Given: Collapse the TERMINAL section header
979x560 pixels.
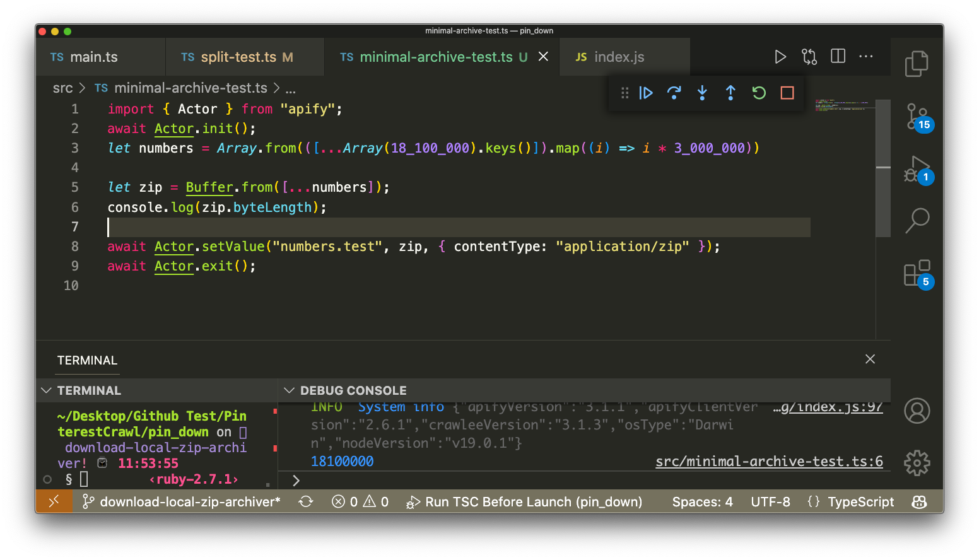Looking at the screenshot, I should (156, 390).
